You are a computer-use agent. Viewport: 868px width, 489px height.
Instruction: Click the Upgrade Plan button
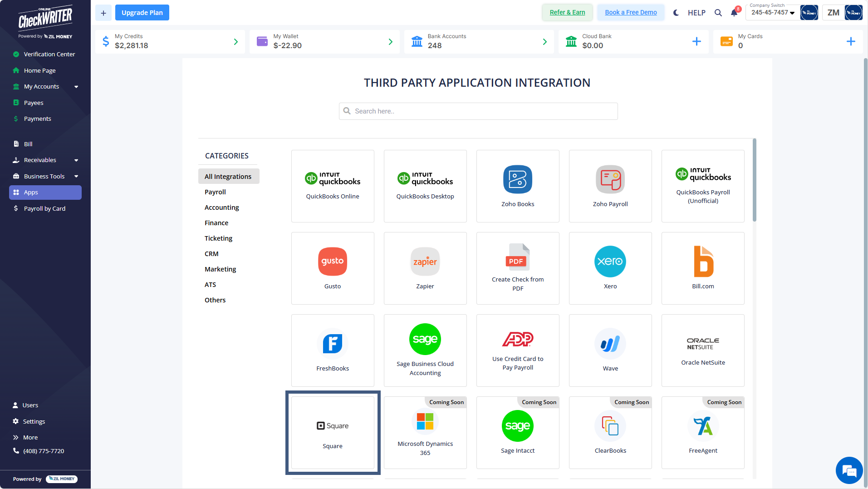(142, 12)
